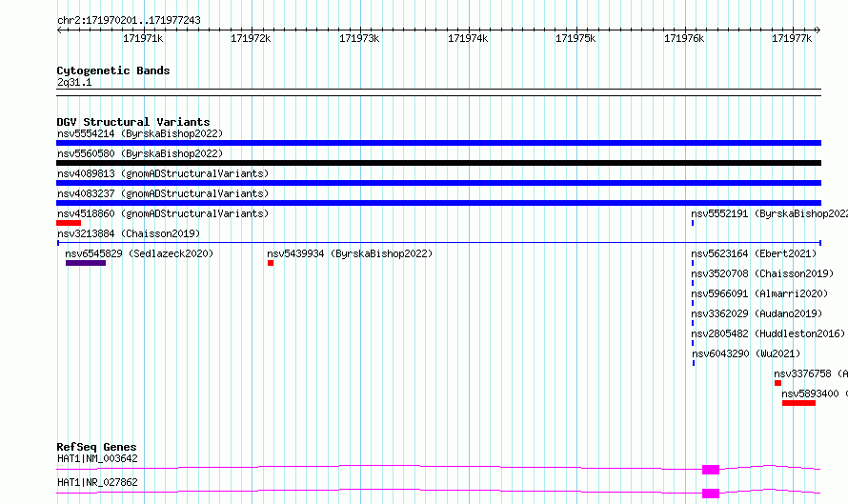Click the magenta exon box on HAT1|NM_003642
This screenshot has height=504, width=848.
pyautogui.click(x=711, y=470)
